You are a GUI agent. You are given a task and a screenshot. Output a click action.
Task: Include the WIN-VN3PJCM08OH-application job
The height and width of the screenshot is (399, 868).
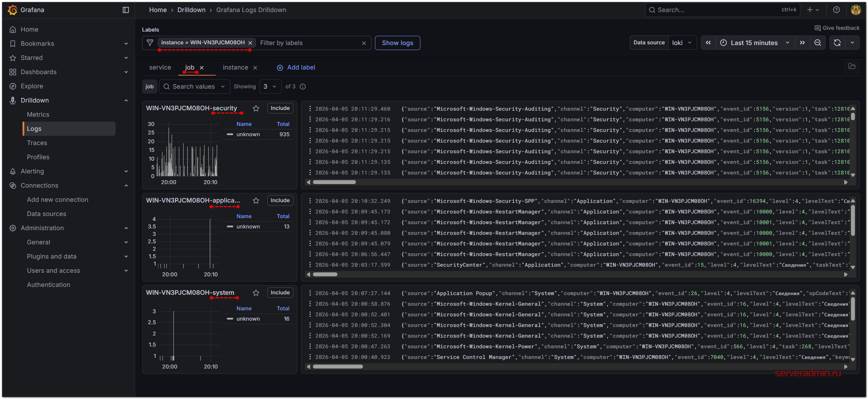[280, 200]
